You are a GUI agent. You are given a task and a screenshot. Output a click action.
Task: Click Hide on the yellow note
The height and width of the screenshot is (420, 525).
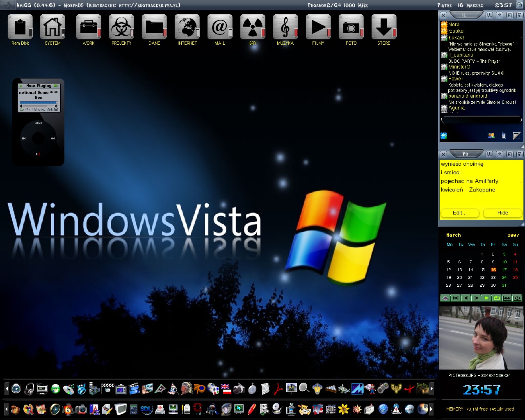pyautogui.click(x=503, y=213)
